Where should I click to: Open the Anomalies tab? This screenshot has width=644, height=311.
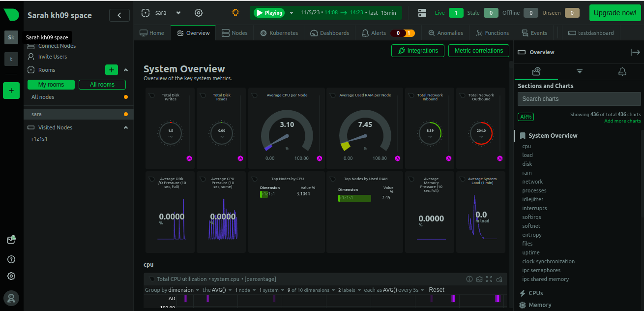click(x=445, y=33)
